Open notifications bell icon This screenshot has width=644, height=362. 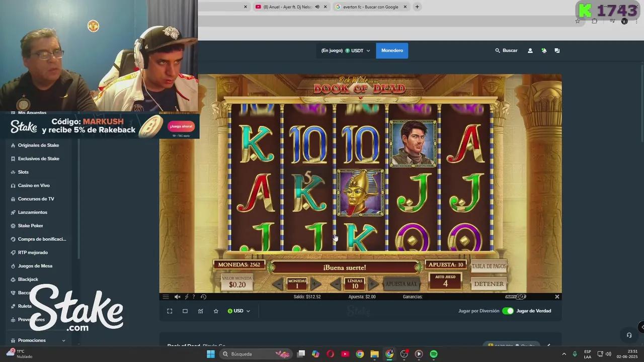544,51
